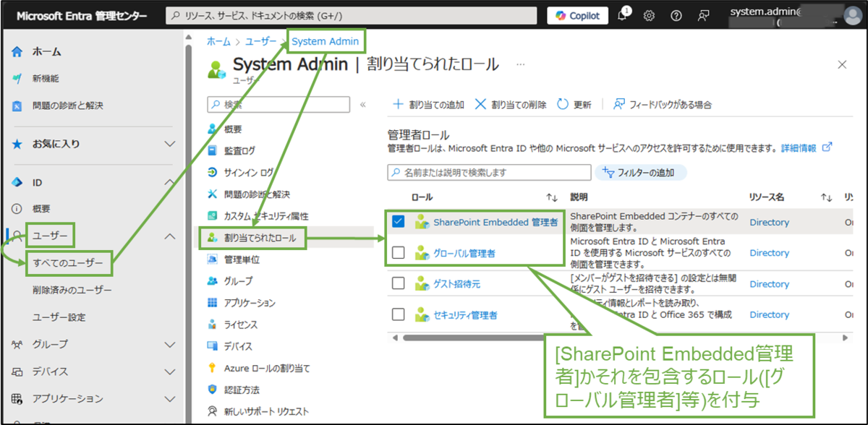
Task: Collapse the user menu with double chevron
Action: tap(364, 105)
